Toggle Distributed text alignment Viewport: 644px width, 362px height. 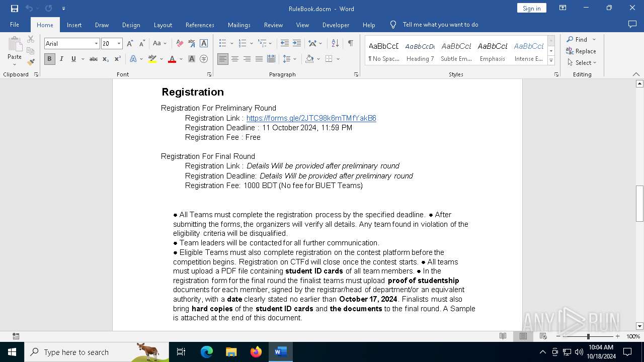coord(271,59)
